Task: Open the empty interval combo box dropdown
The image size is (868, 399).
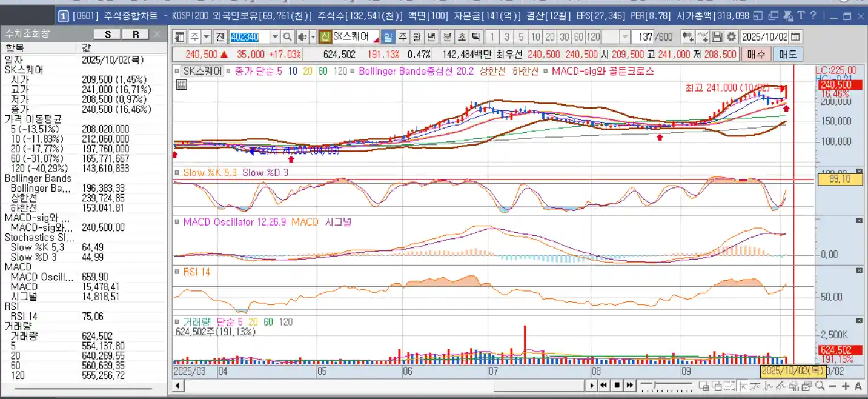Action: pos(625,36)
